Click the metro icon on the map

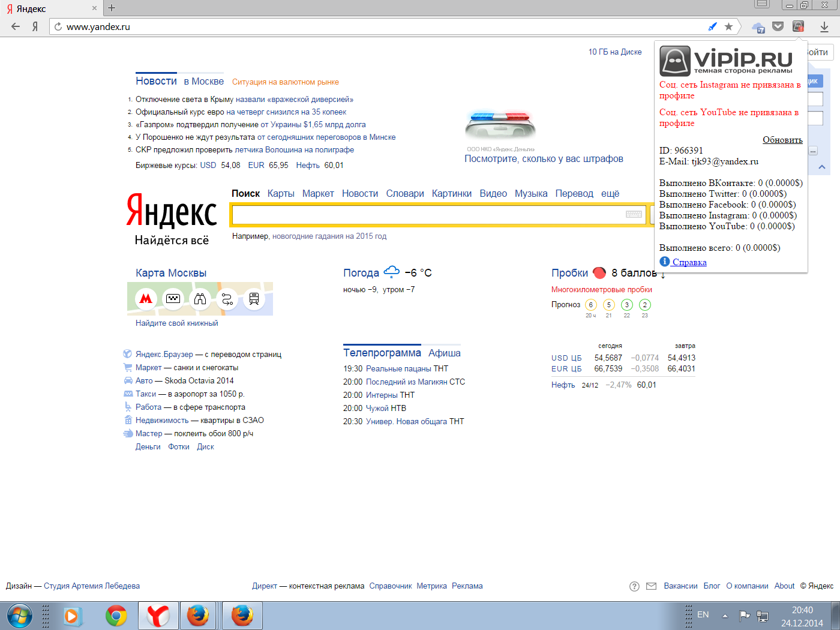point(146,298)
